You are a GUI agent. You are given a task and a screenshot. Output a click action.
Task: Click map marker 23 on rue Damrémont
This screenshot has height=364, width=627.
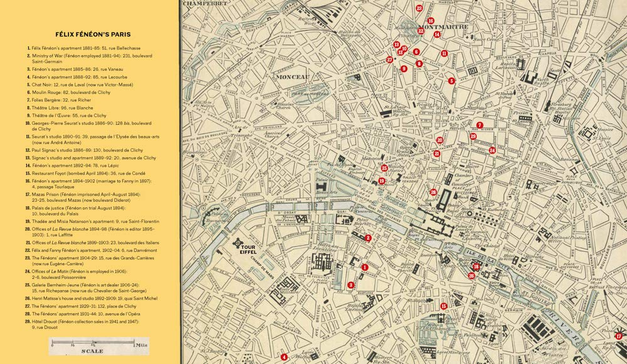(419, 8)
